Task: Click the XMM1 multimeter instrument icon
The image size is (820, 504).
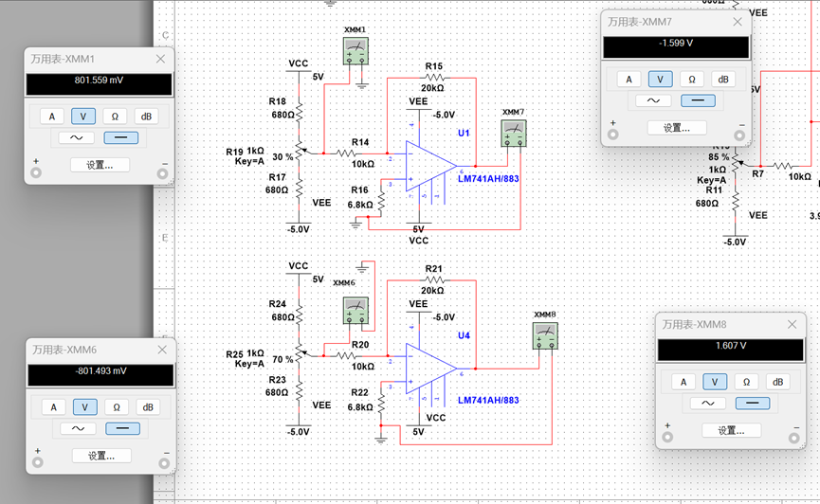Action: pos(355,51)
